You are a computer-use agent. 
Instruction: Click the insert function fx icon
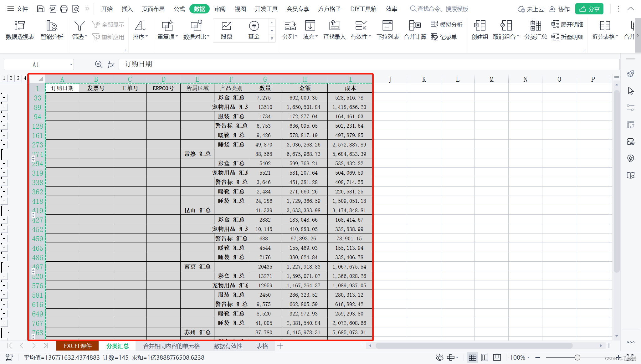coord(111,64)
